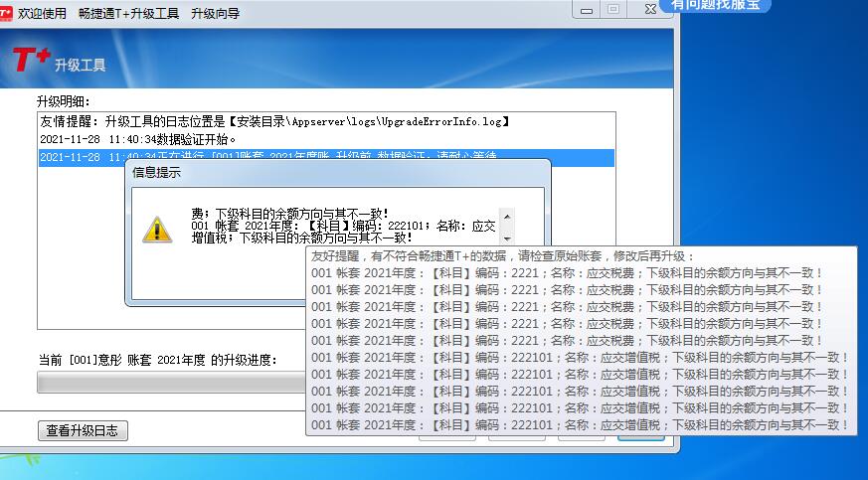Click the T+ app icon in title bar
The height and width of the screenshot is (480, 868).
tap(5, 13)
